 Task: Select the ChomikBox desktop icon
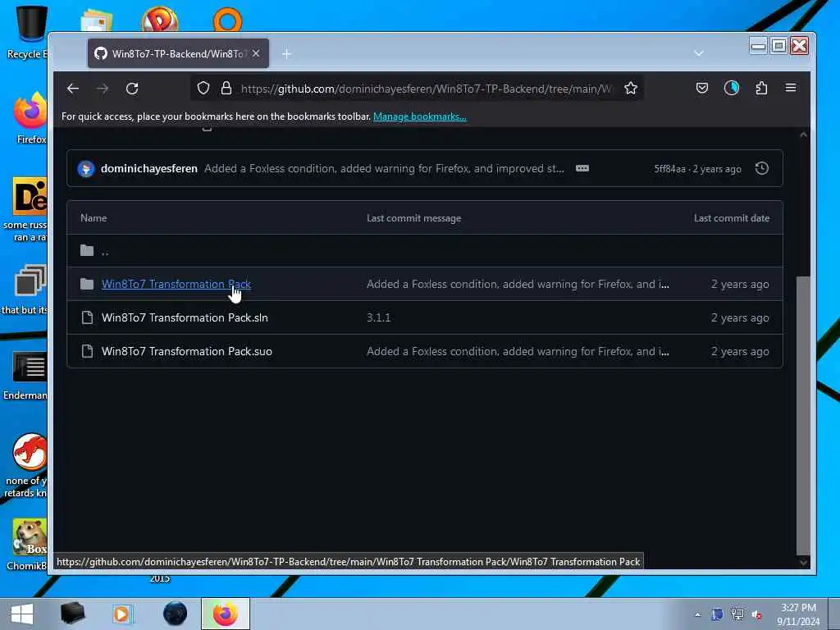(27, 544)
